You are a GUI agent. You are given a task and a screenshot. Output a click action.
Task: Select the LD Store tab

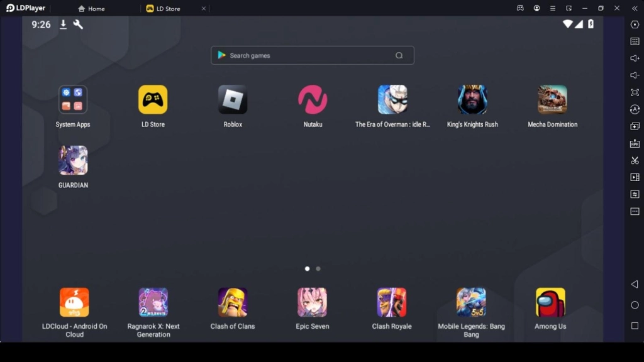(x=169, y=8)
